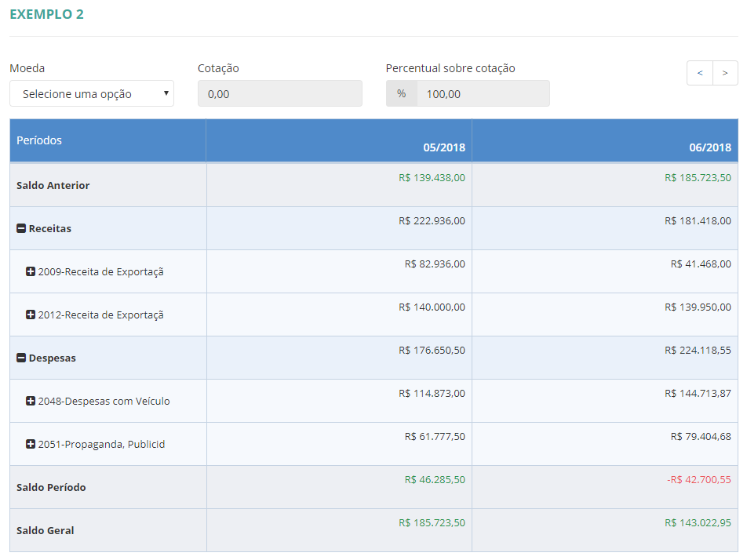The width and height of the screenshot is (747, 560).
Task: Open the Moeda currency dropdown
Action: (92, 93)
